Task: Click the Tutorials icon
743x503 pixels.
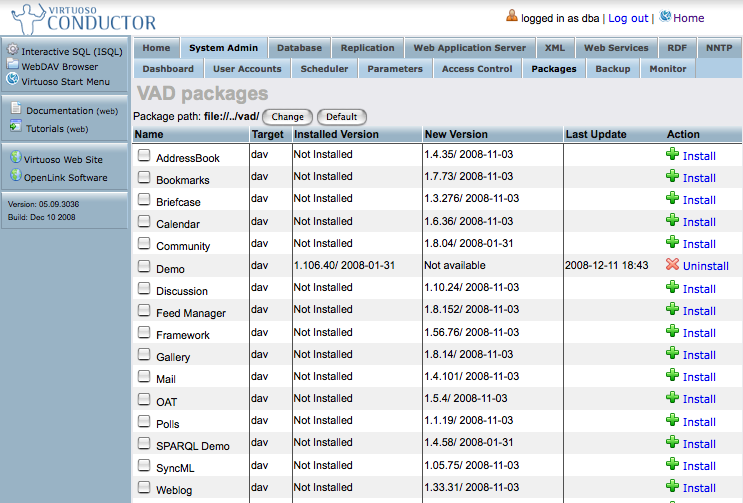Action: pyautogui.click(x=16, y=126)
